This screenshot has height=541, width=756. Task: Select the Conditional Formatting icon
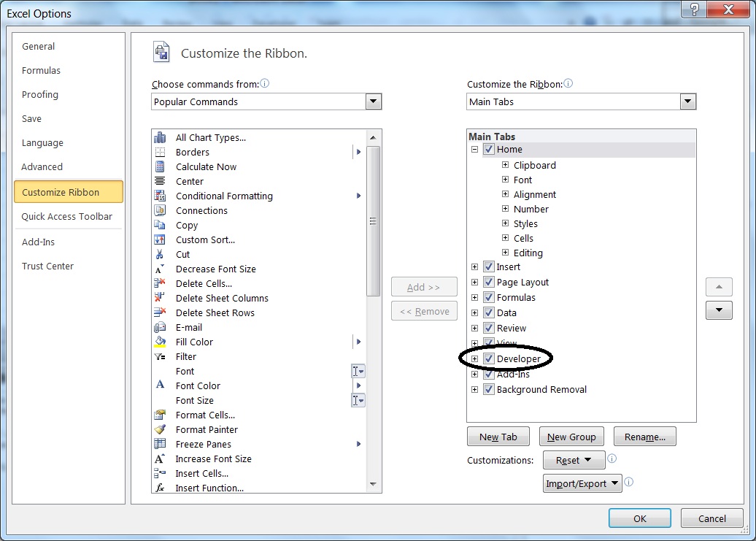coord(161,196)
